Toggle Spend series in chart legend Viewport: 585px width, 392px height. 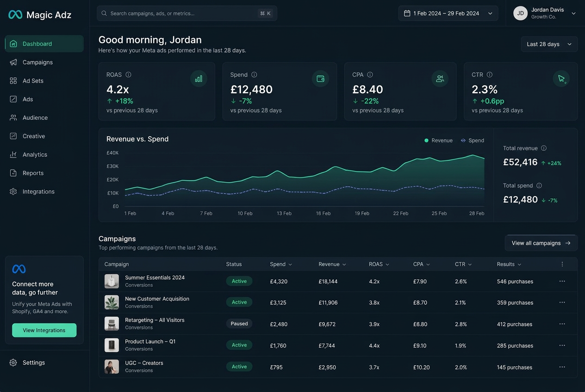(472, 141)
